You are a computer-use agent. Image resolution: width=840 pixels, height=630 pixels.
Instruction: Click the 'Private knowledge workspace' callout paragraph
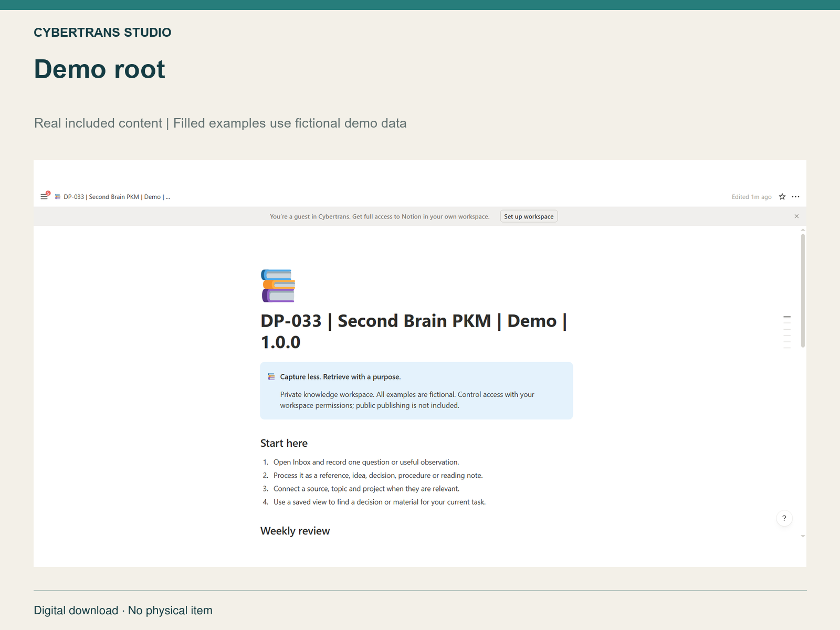coord(407,400)
